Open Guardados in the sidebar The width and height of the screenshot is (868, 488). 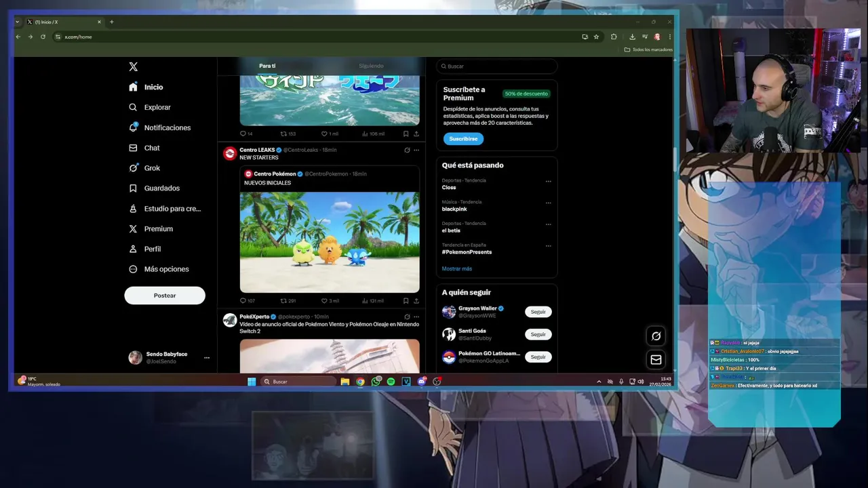coord(154,188)
